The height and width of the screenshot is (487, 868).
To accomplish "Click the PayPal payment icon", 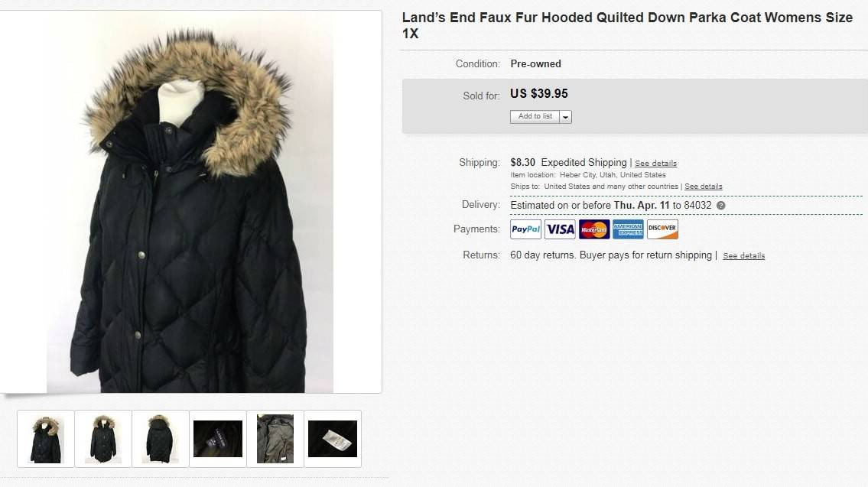I will tap(525, 229).
